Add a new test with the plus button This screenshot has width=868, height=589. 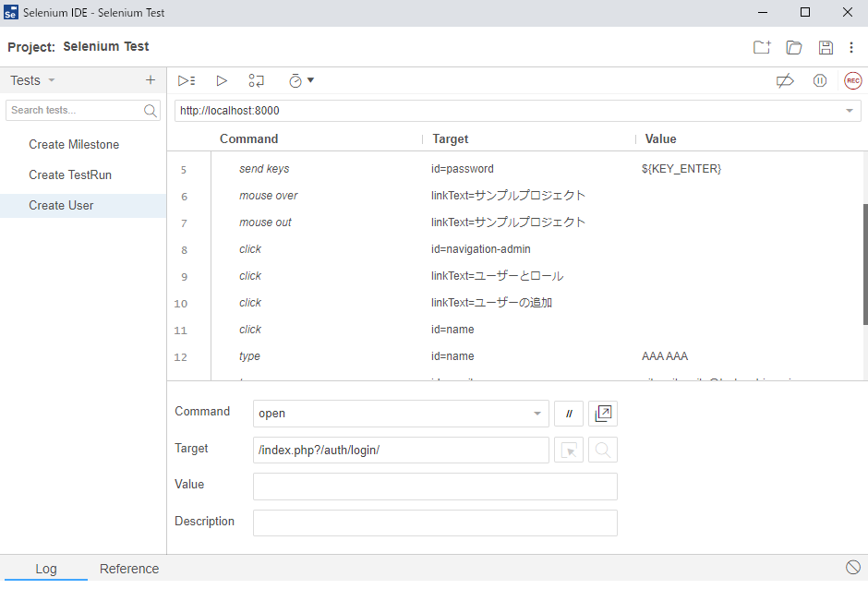150,80
